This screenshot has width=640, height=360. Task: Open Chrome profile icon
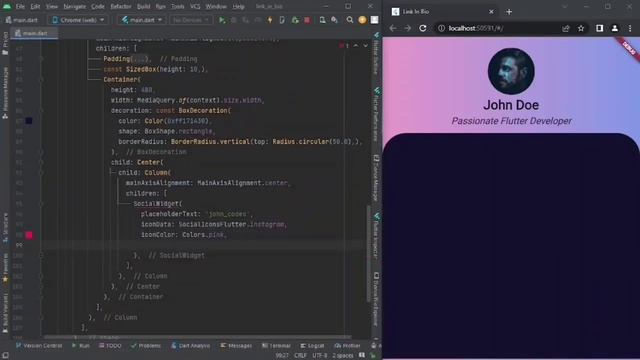[x=615, y=28]
